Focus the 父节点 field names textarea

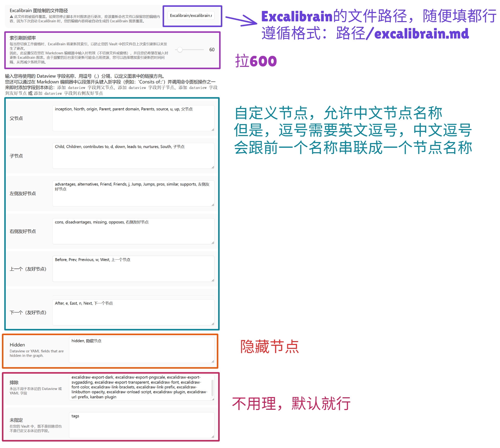[x=133, y=118]
